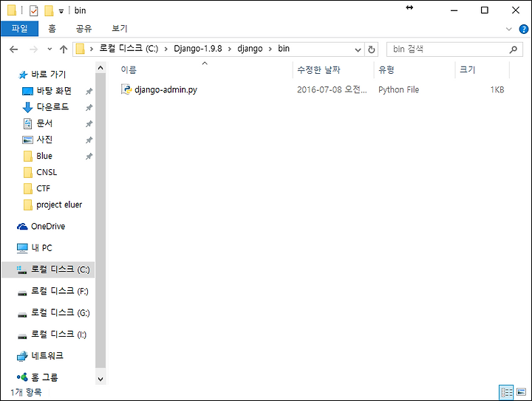This screenshot has height=401, width=532.
Task: Open 바탕 화면 in the sidebar
Action: (54, 91)
